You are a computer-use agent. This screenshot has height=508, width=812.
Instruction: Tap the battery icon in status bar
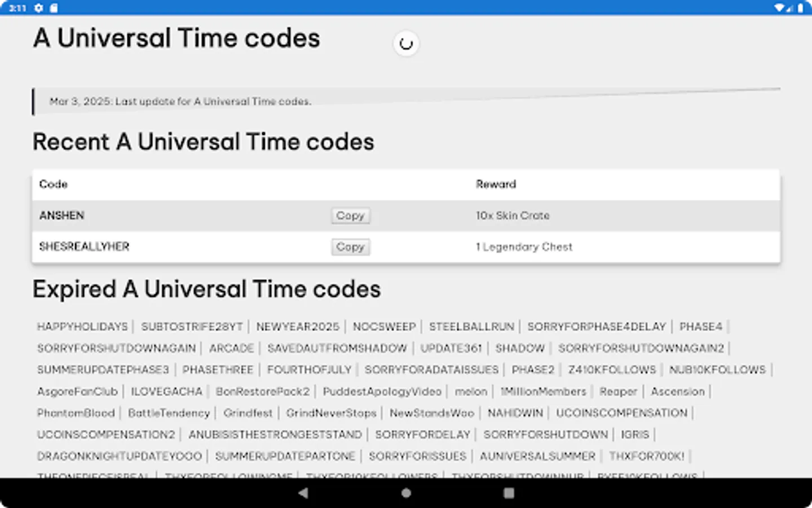coord(800,8)
